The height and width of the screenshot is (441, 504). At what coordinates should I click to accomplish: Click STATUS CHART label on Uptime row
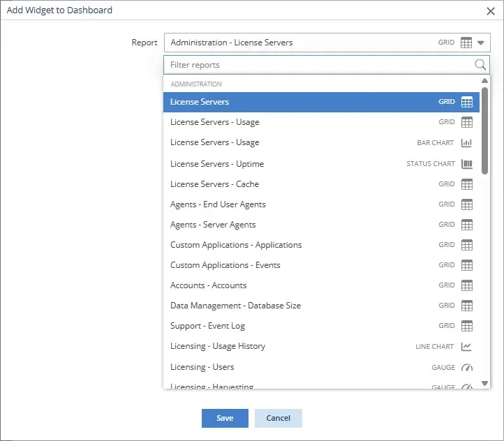click(431, 164)
